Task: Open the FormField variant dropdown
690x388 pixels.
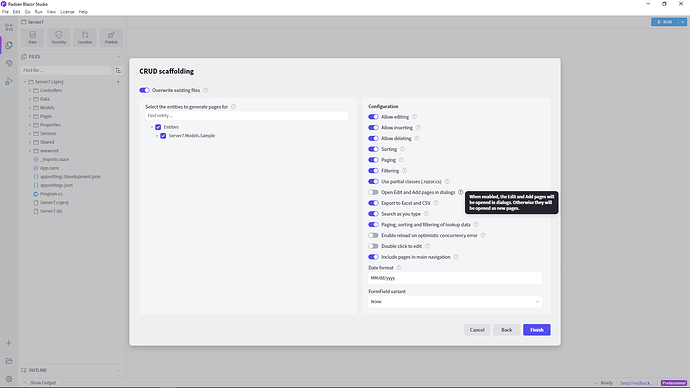Action: (x=455, y=302)
